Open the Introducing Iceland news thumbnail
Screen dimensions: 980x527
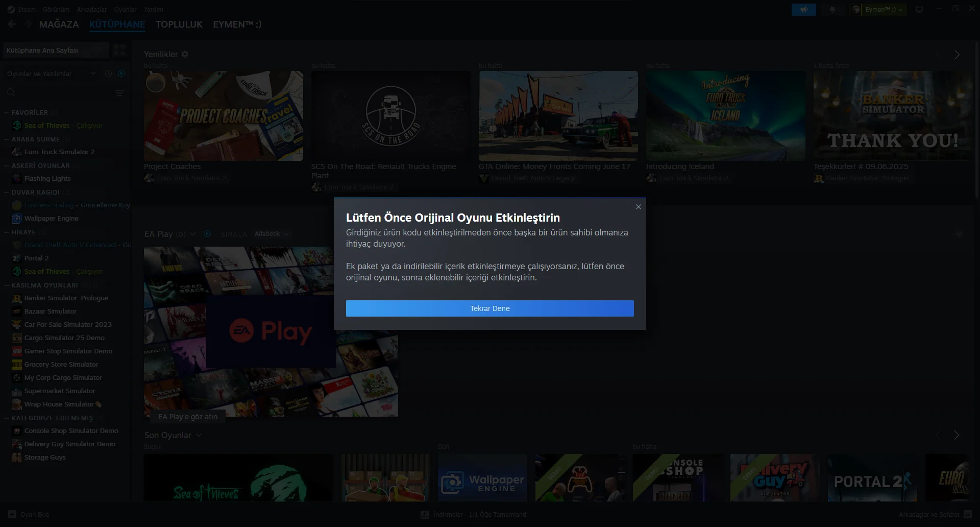coord(726,116)
